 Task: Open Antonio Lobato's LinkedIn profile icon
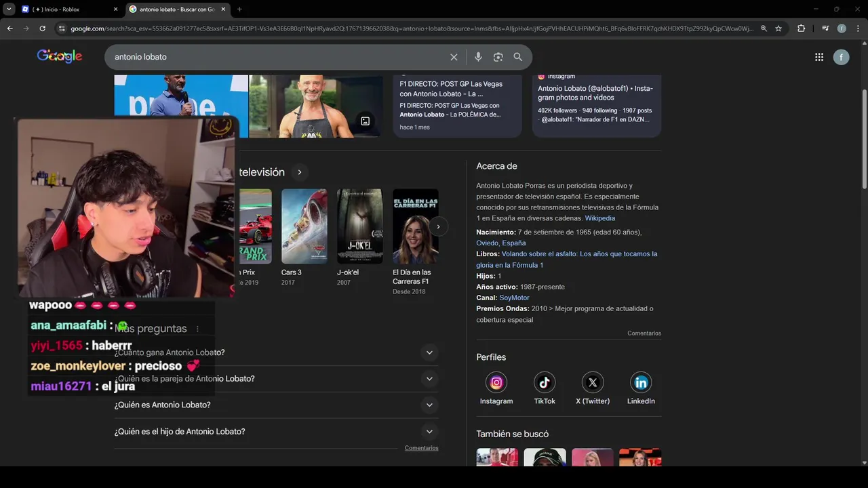coord(641,382)
